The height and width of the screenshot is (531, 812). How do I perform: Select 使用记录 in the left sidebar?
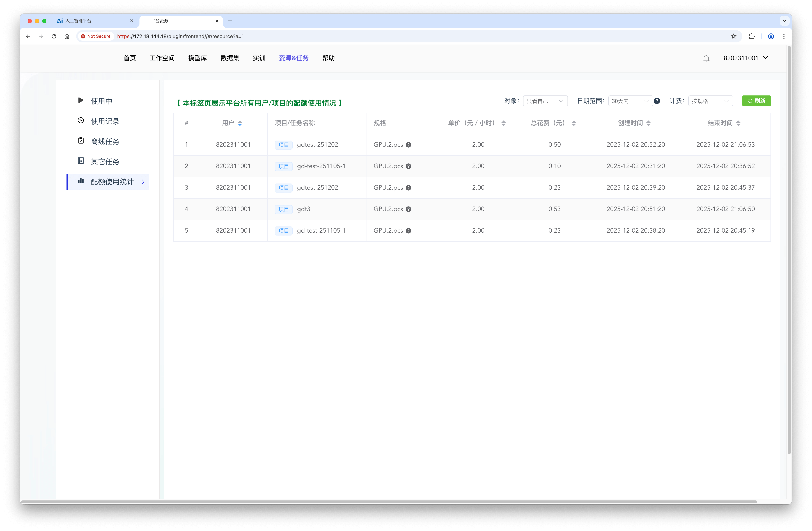pyautogui.click(x=105, y=121)
